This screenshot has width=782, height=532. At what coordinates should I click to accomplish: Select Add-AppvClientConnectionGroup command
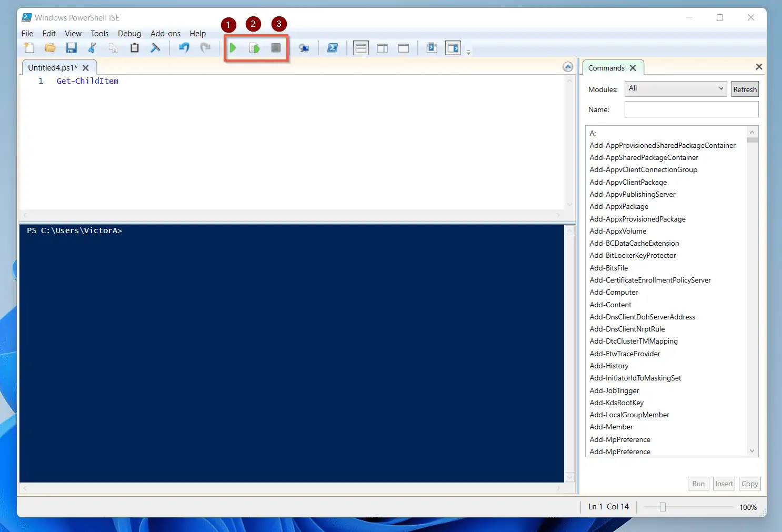point(644,169)
